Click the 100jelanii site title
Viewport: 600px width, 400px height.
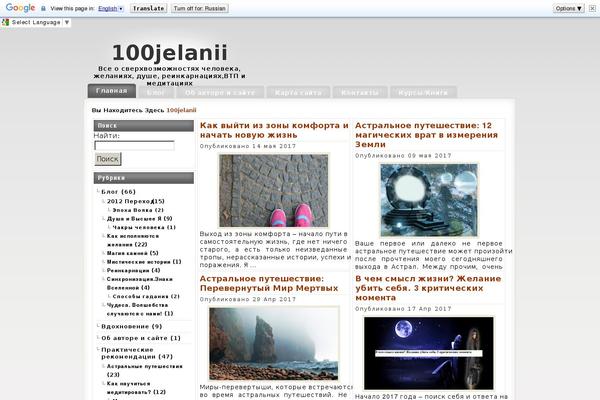click(x=170, y=52)
